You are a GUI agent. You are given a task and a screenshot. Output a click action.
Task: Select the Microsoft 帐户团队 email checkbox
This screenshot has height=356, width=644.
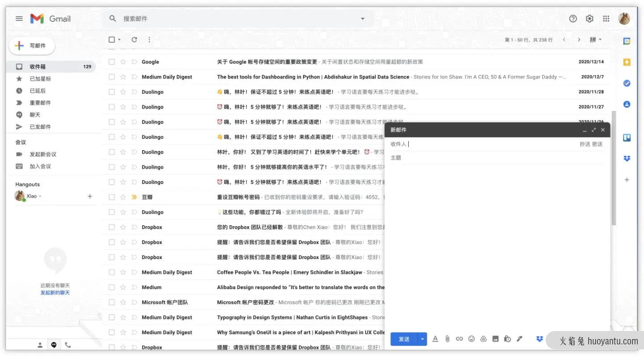pos(112,302)
